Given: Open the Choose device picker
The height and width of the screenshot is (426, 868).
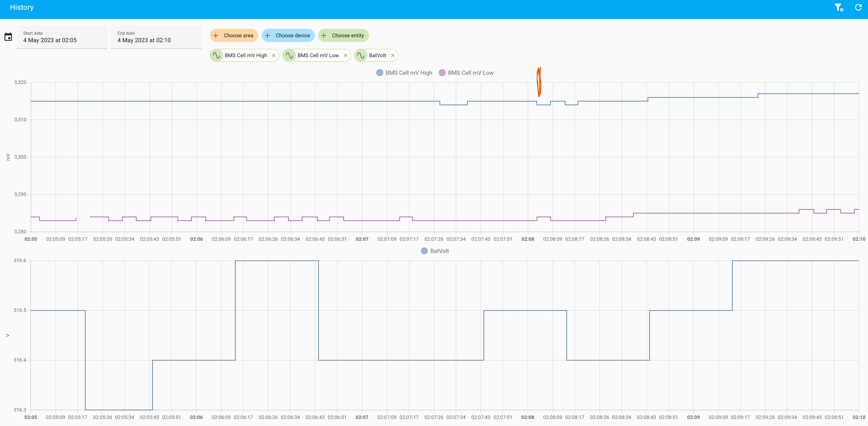Looking at the screenshot, I should [x=288, y=35].
